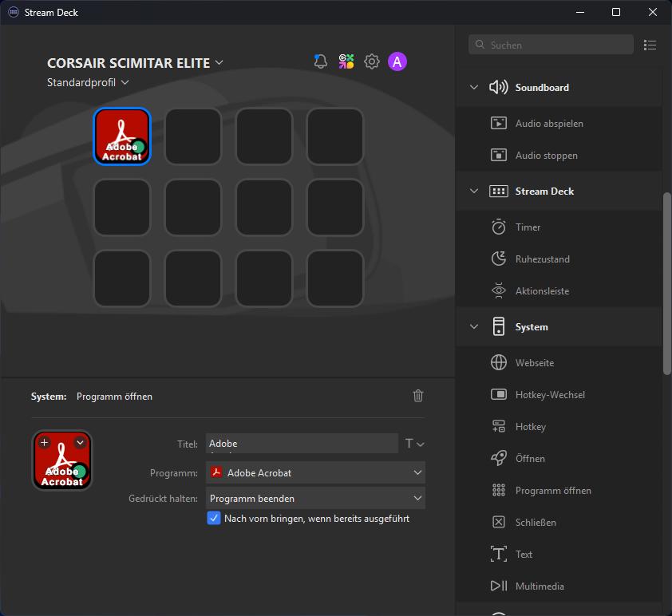Open the 'Gedrückt halten' dropdown
The width and height of the screenshot is (672, 616).
(315, 499)
